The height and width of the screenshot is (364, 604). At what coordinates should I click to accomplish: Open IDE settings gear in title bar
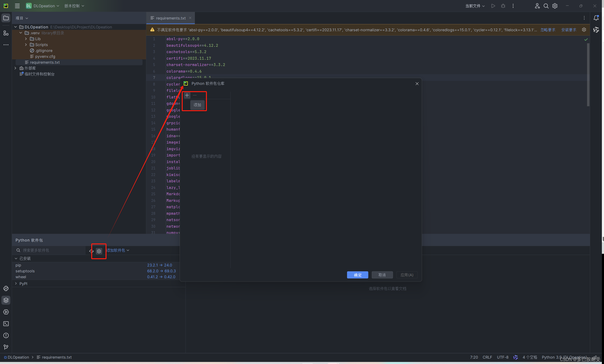(555, 6)
